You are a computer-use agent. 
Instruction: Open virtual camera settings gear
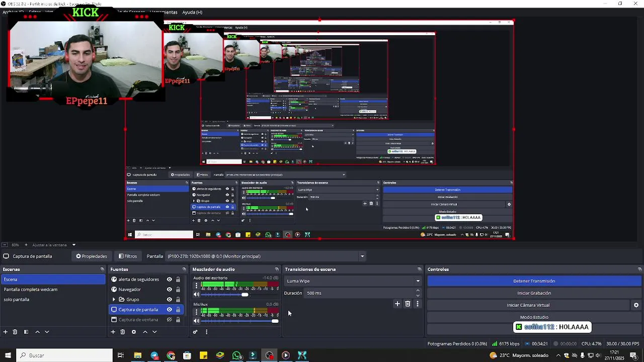tap(636, 305)
